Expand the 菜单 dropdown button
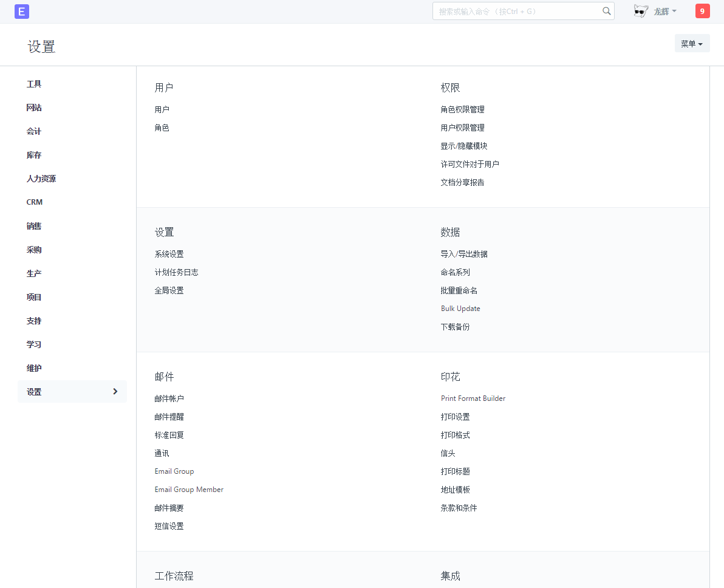 [692, 44]
